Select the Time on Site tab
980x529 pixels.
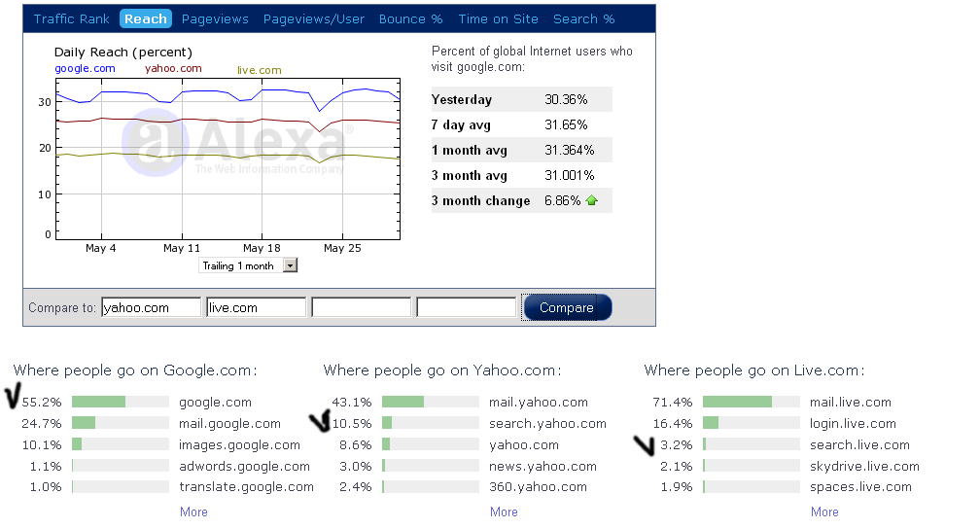tap(498, 18)
